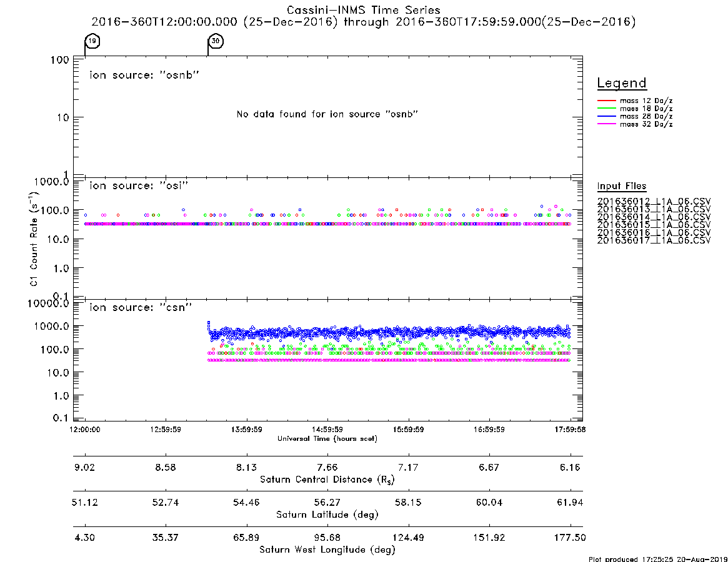Click the date range subtitle with 2016-360T12:00:00.000
The image size is (728, 562).
tap(364, 22)
